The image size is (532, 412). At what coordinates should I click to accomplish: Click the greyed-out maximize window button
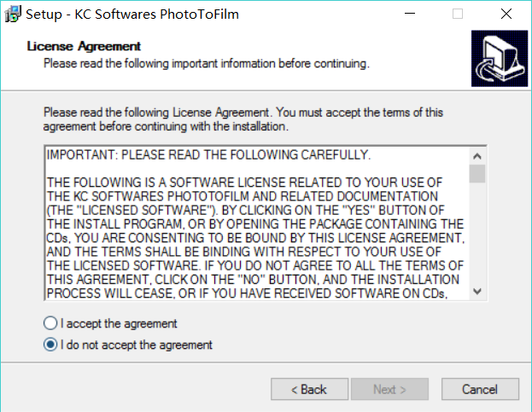pyautogui.click(x=458, y=14)
